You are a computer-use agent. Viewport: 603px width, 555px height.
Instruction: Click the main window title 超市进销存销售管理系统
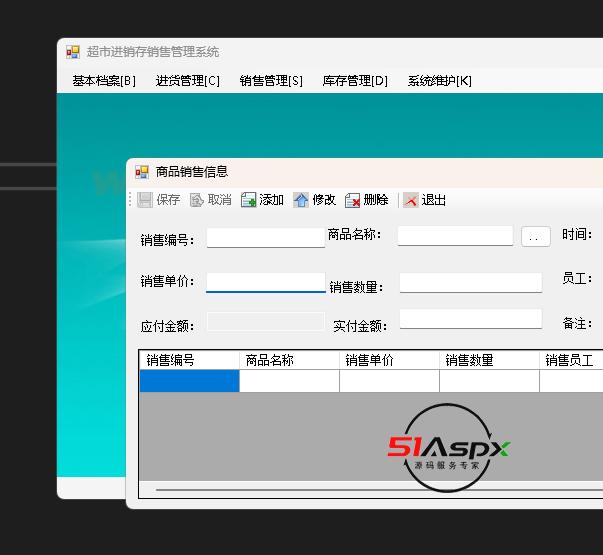[x=153, y=52]
